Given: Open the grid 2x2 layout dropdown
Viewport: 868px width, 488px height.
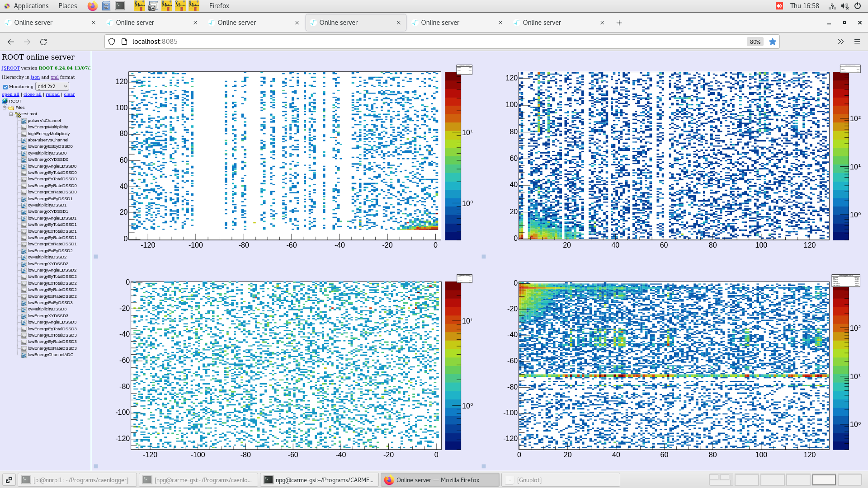Looking at the screenshot, I should (x=52, y=86).
